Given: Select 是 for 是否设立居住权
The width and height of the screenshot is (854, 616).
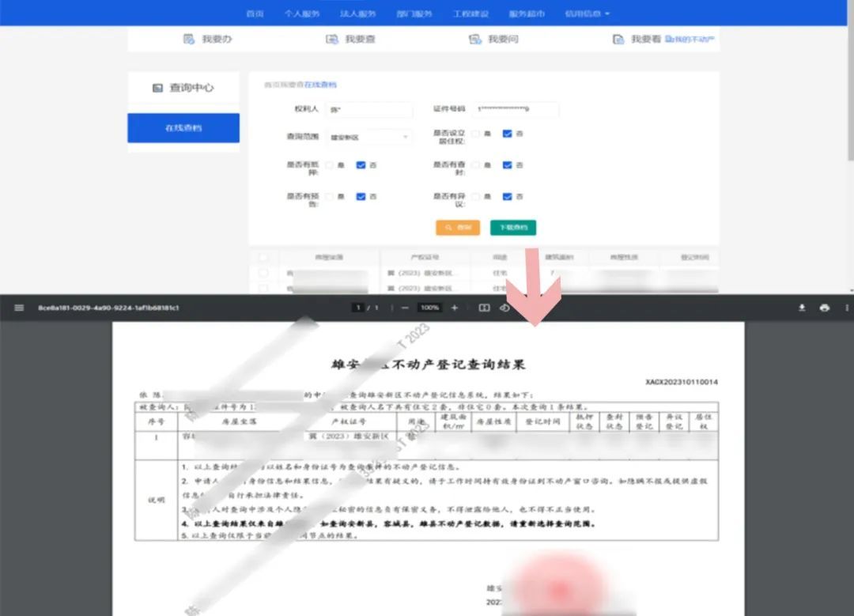Looking at the screenshot, I should (x=475, y=134).
